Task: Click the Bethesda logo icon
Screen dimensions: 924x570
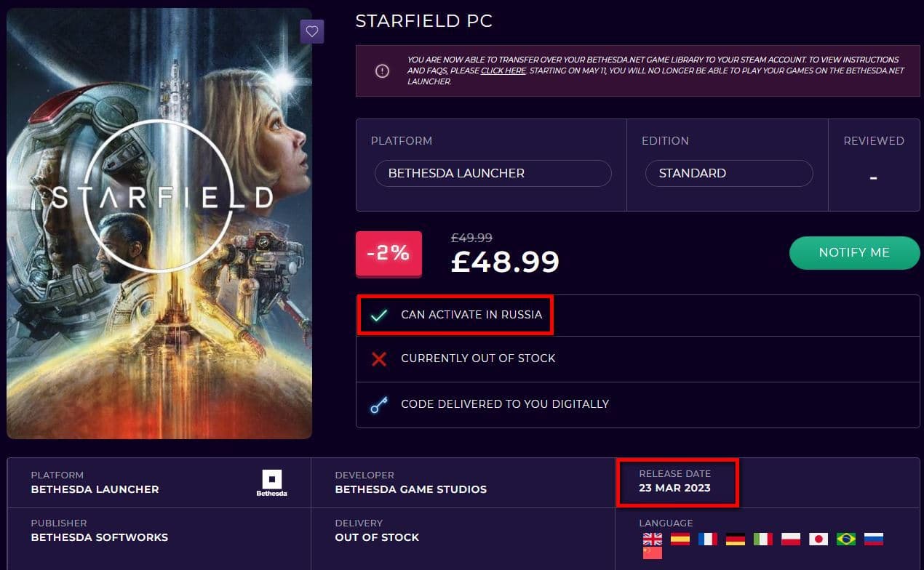Action: click(x=272, y=481)
